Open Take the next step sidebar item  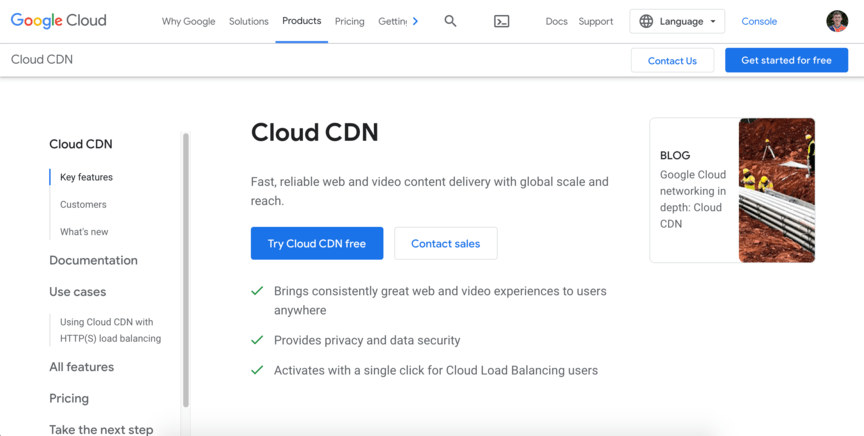coord(101,429)
